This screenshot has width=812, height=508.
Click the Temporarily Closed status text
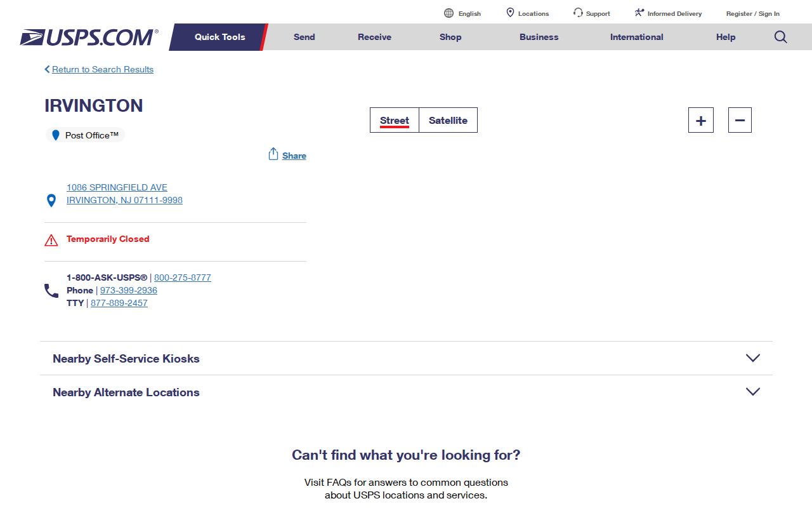pyautogui.click(x=108, y=239)
